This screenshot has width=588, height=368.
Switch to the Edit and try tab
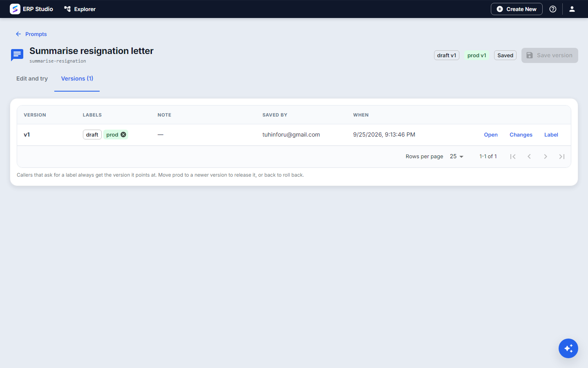click(32, 79)
